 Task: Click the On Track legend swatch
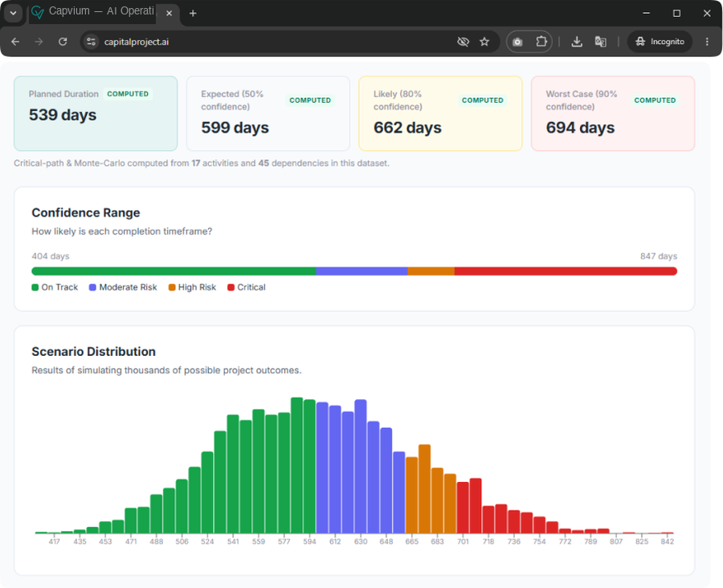[x=35, y=288]
